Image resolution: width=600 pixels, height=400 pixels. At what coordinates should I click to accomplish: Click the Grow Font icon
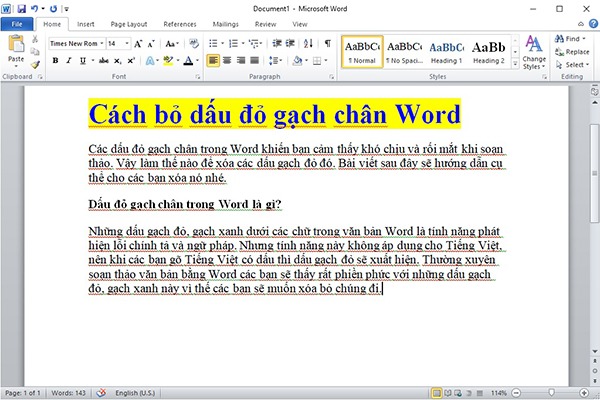[x=138, y=44]
